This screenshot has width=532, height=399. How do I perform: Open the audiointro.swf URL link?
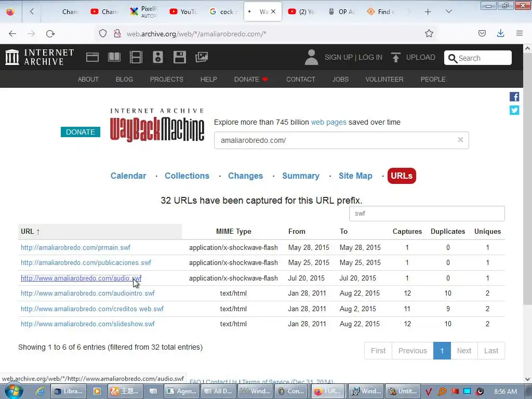click(87, 293)
